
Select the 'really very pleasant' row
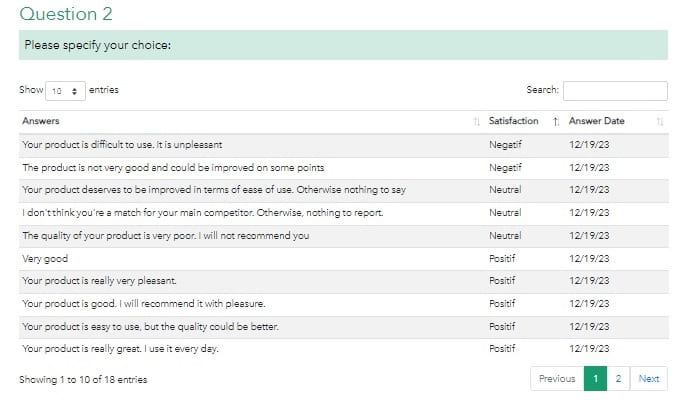pyautogui.click(x=343, y=281)
